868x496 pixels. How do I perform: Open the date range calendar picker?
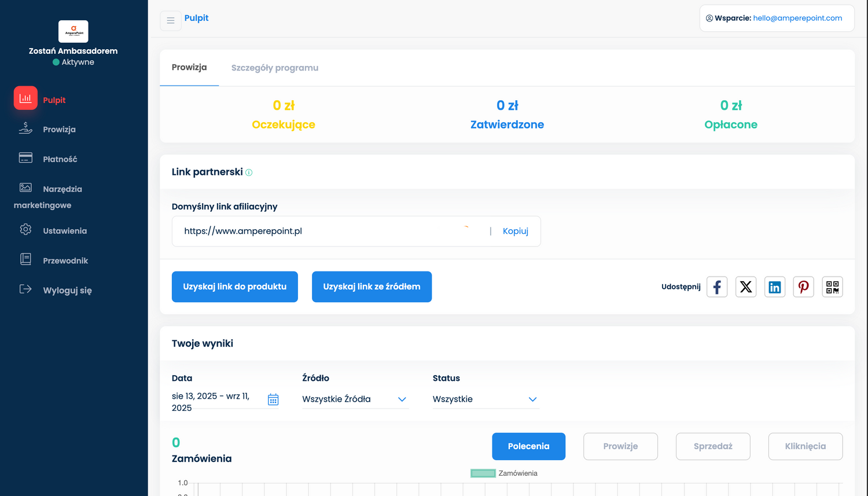273,399
